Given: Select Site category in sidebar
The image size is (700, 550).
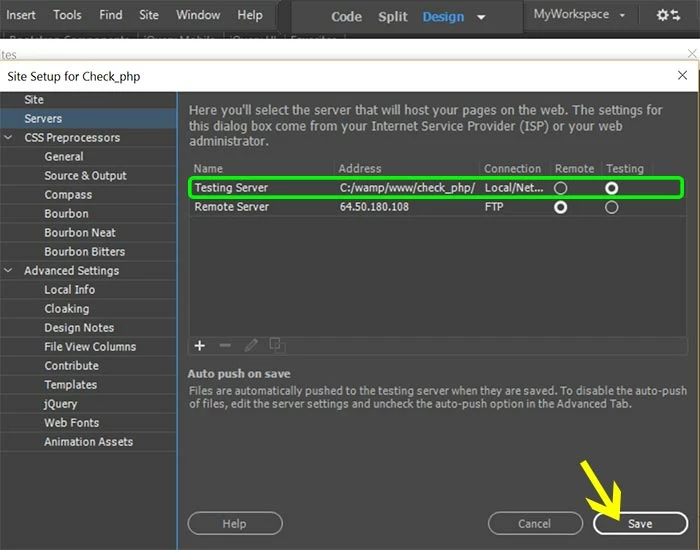Looking at the screenshot, I should tap(34, 100).
